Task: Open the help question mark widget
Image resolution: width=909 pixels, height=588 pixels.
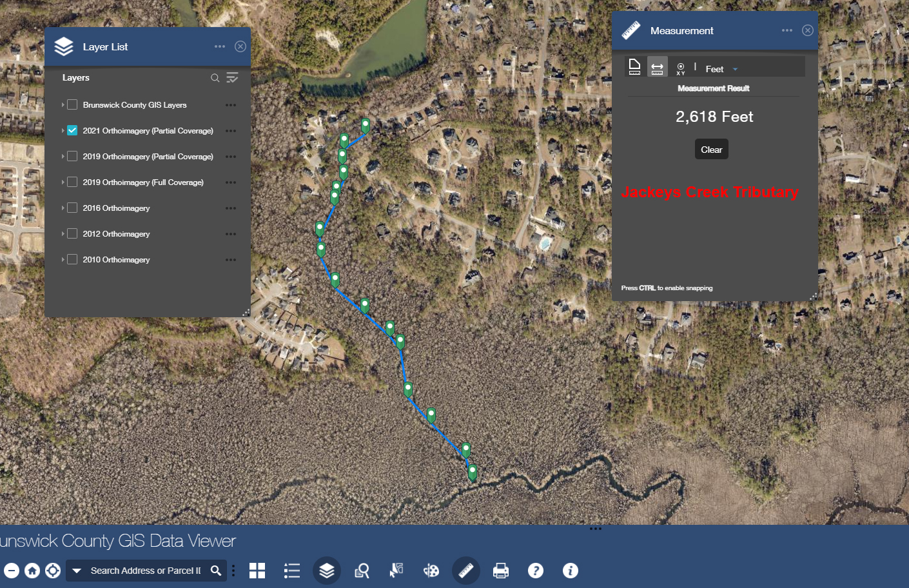Action: 536,571
